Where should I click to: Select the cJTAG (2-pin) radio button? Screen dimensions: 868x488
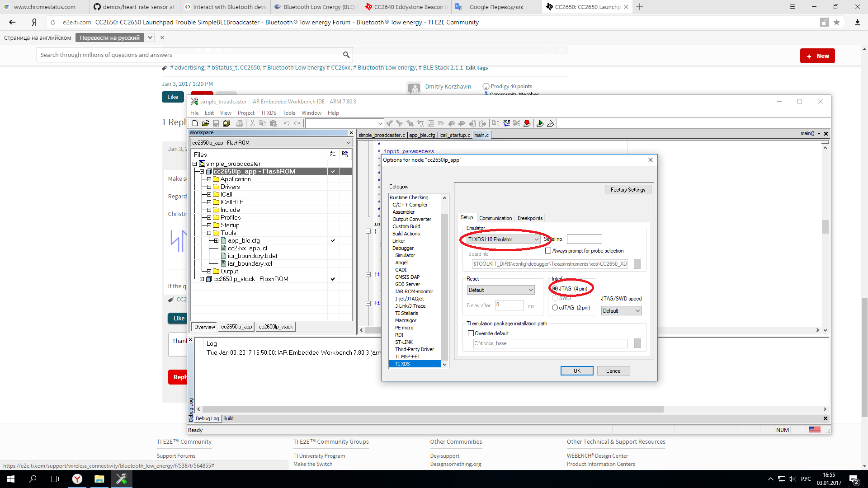click(x=555, y=308)
